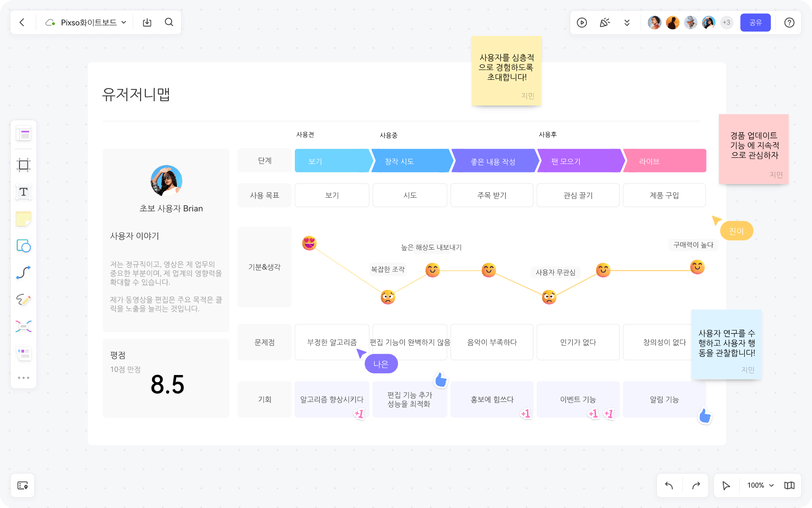
Task: Click the 알고리즘 향상시키다 opportunity card
Action: pyautogui.click(x=332, y=399)
